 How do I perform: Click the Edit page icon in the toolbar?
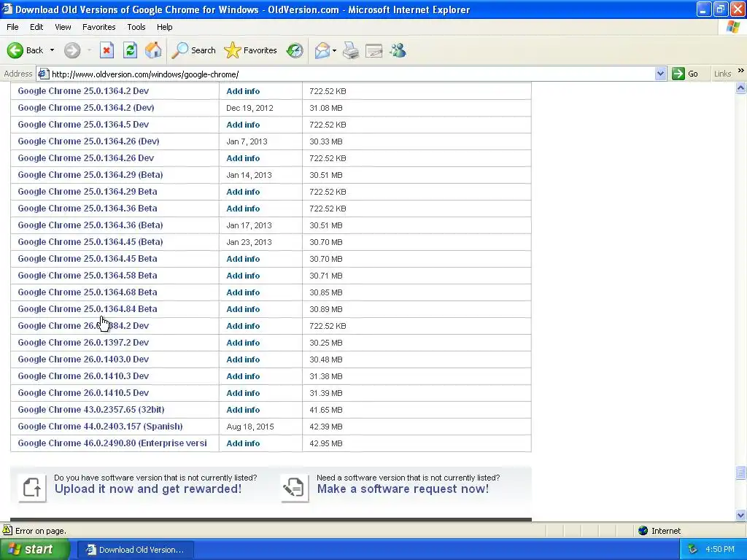374,50
